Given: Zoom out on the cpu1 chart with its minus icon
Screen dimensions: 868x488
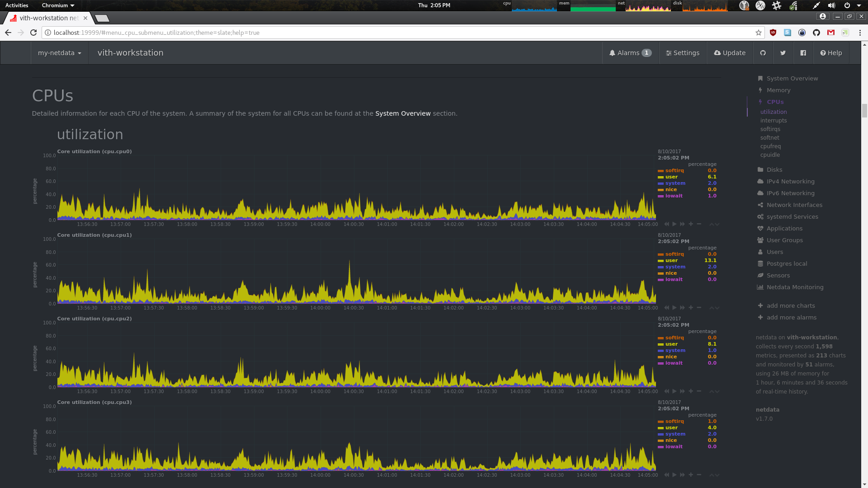Looking at the screenshot, I should (x=699, y=308).
